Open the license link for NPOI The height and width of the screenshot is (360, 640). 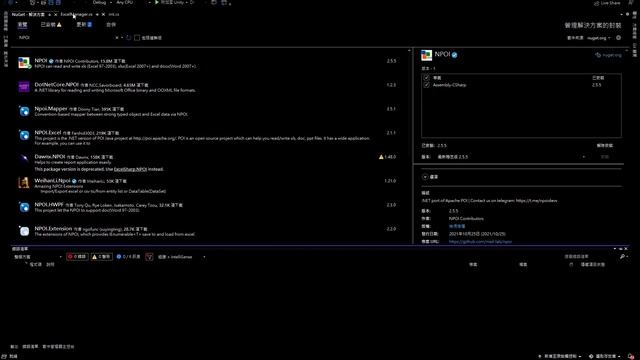point(457,226)
